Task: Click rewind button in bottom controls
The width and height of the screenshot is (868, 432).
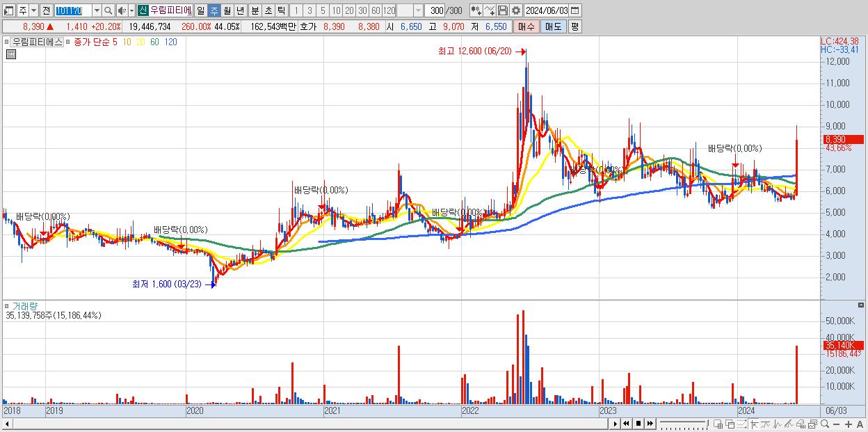Action: (x=626, y=424)
